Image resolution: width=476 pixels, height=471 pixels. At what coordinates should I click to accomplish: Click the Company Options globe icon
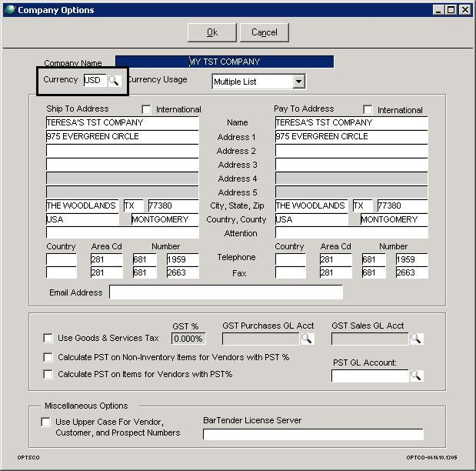click(x=10, y=10)
